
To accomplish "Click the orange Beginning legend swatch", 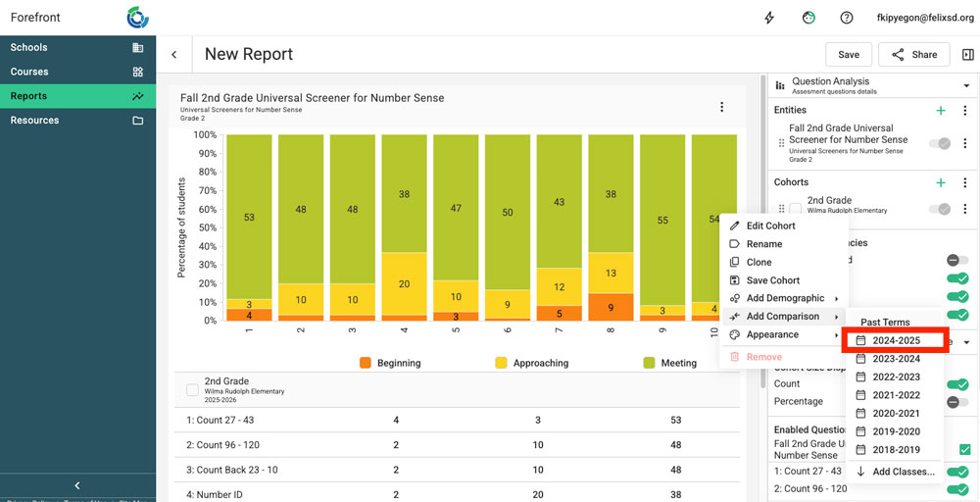I will click(365, 363).
